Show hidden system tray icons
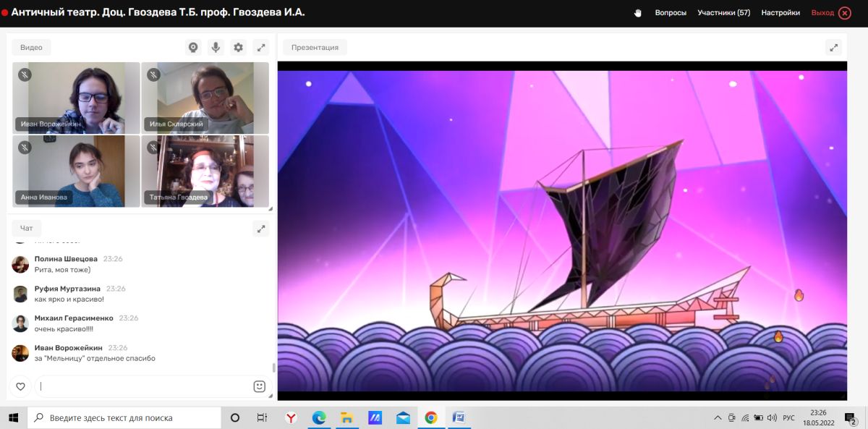Image resolution: width=868 pixels, height=429 pixels. [x=718, y=417]
